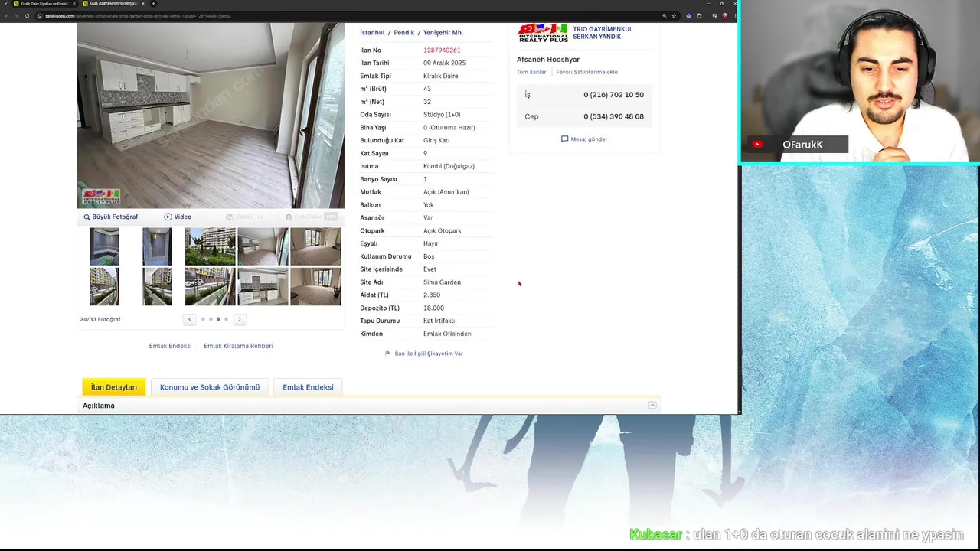The height and width of the screenshot is (551, 980).
Task: Open the garden and building exterior thumbnail
Action: [210, 246]
